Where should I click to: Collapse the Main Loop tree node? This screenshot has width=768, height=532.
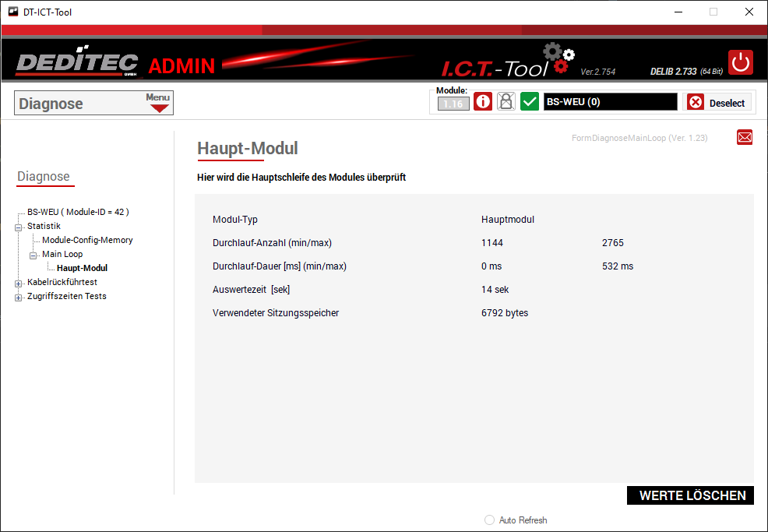coord(33,255)
